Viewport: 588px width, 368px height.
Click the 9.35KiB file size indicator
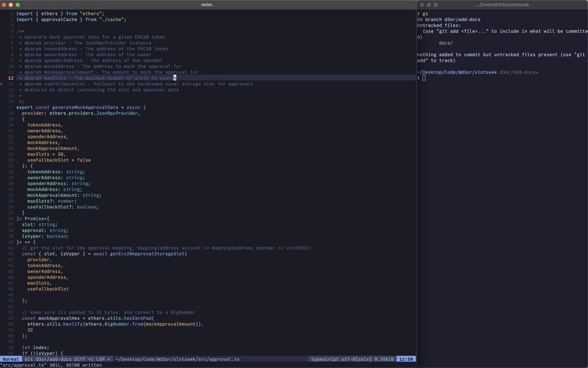pos(385,359)
